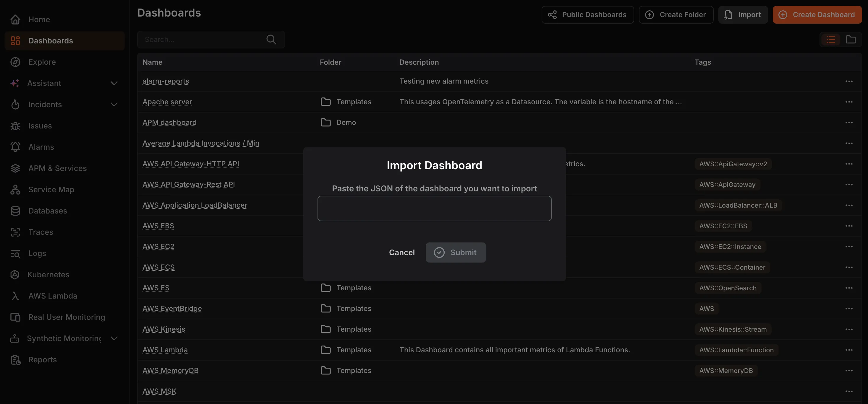Open AWS API Gateway-HTTP API dashboard
Image resolution: width=868 pixels, height=404 pixels.
(x=191, y=164)
